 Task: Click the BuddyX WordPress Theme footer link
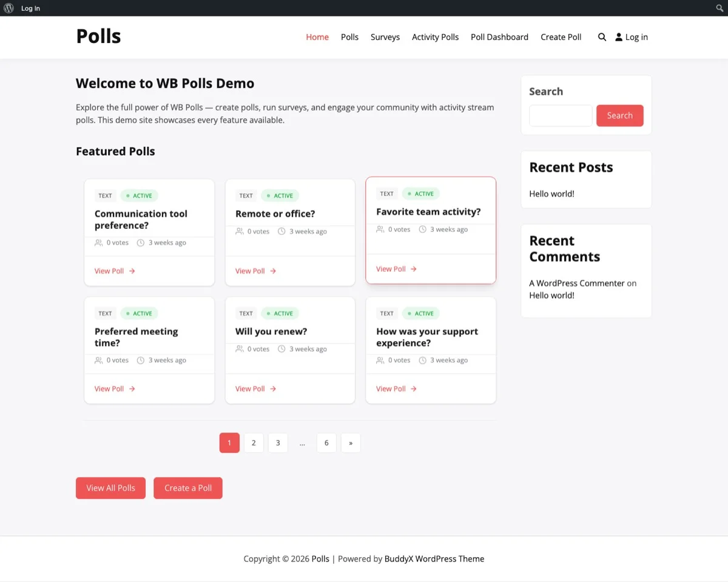[434, 559]
